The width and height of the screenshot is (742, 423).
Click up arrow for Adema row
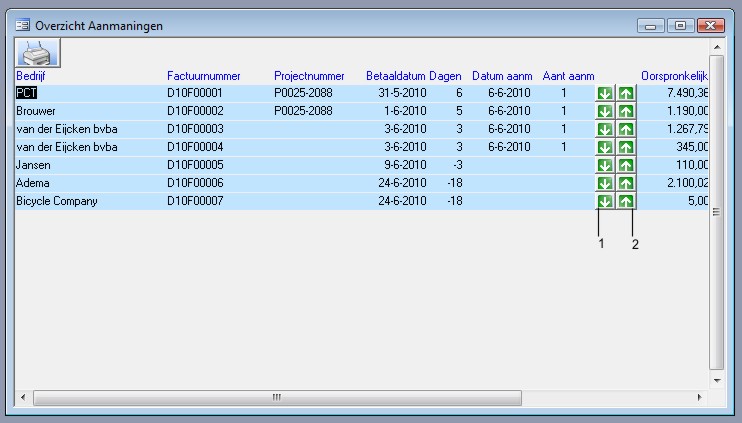626,183
